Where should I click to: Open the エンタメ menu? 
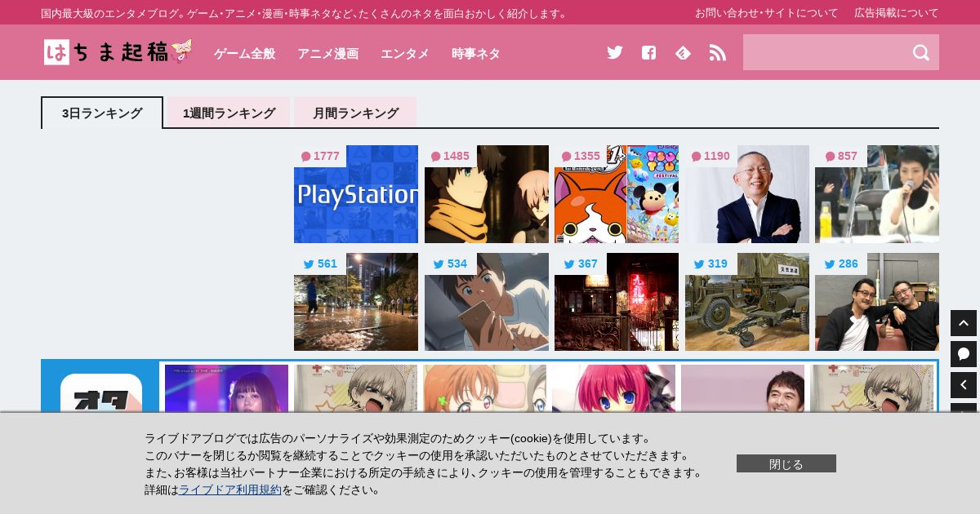click(x=404, y=53)
